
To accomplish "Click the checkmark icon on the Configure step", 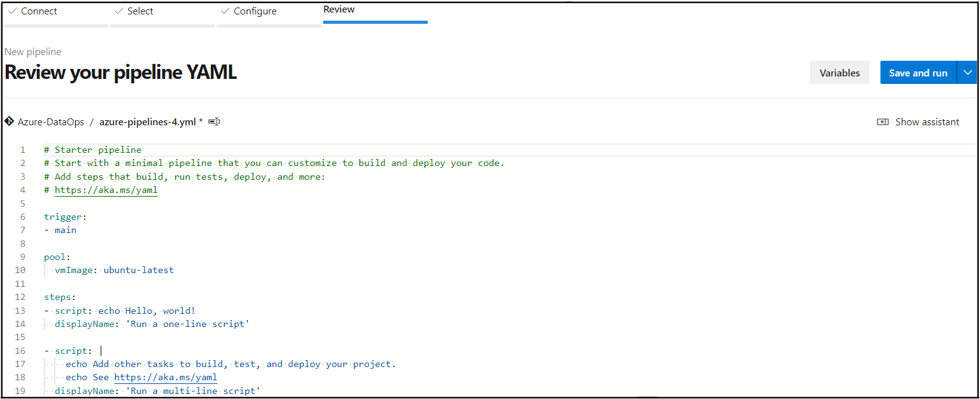I will point(225,11).
